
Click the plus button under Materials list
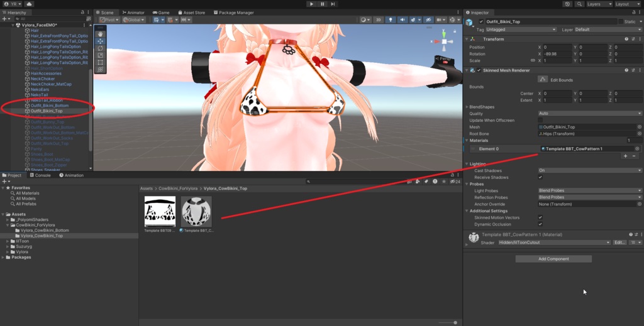[626, 156]
